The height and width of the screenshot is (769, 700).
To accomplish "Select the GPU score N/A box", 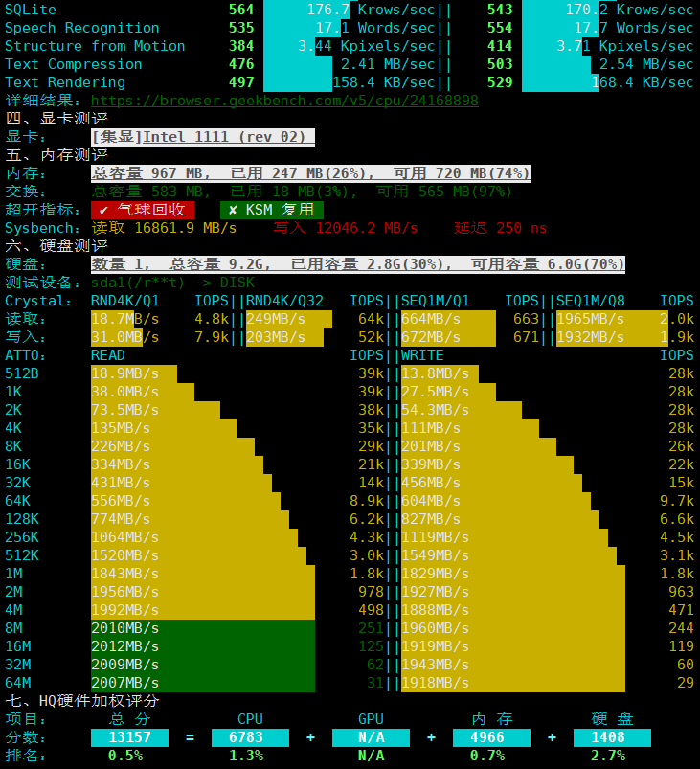I will tap(371, 737).
